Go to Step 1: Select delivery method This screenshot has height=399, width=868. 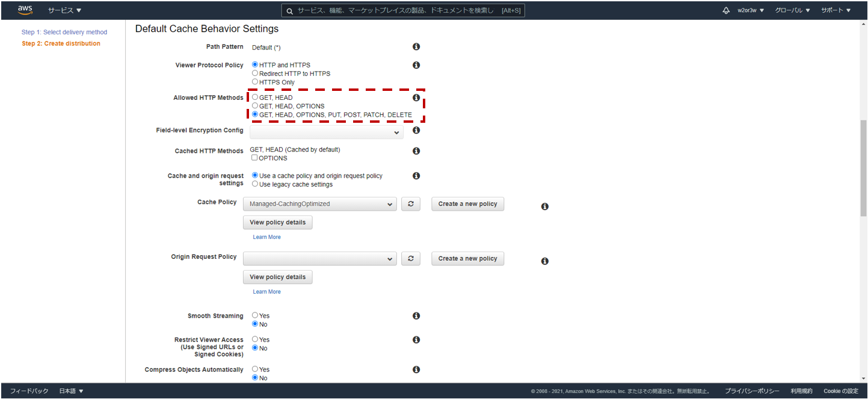click(64, 32)
